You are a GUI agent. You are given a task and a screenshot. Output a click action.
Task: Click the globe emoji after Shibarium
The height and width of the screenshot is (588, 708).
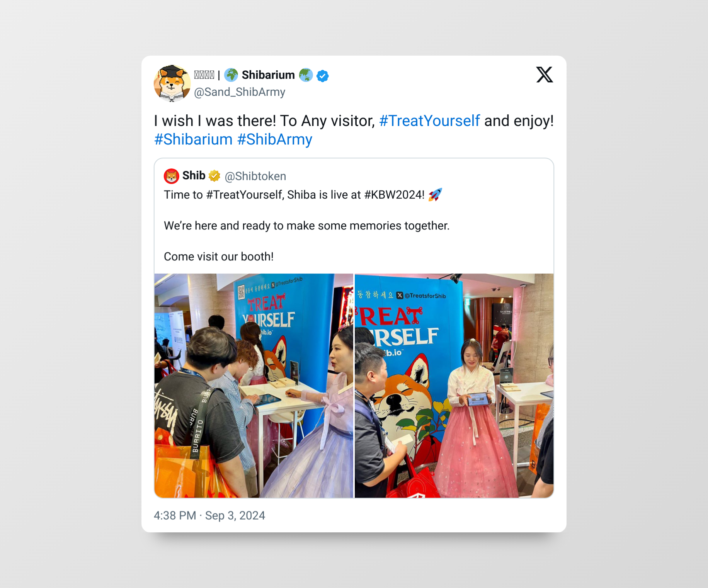[306, 75]
